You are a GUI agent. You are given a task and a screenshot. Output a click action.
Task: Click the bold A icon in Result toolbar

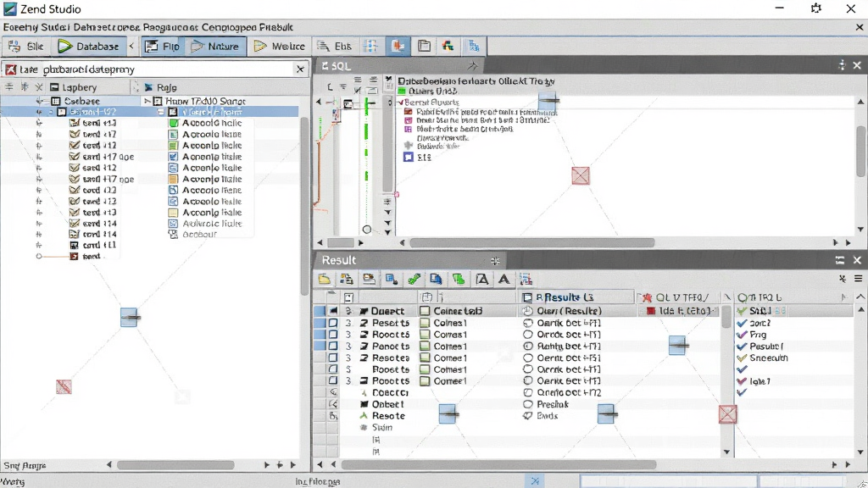pyautogui.click(x=504, y=280)
